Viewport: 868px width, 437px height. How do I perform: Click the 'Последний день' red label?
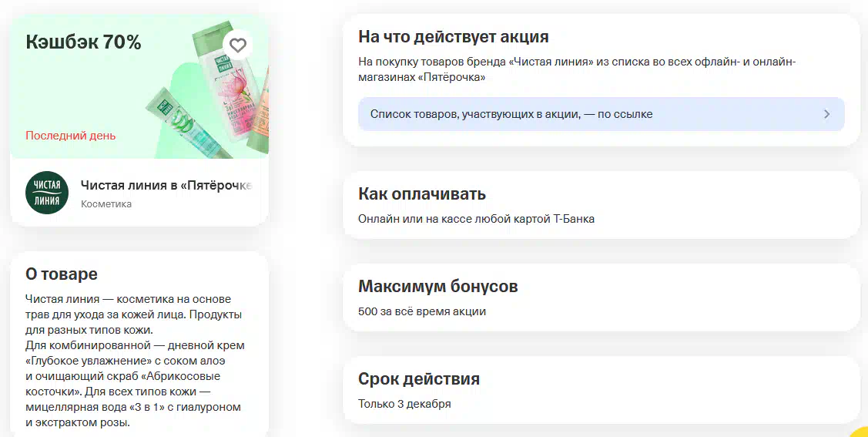click(x=70, y=136)
